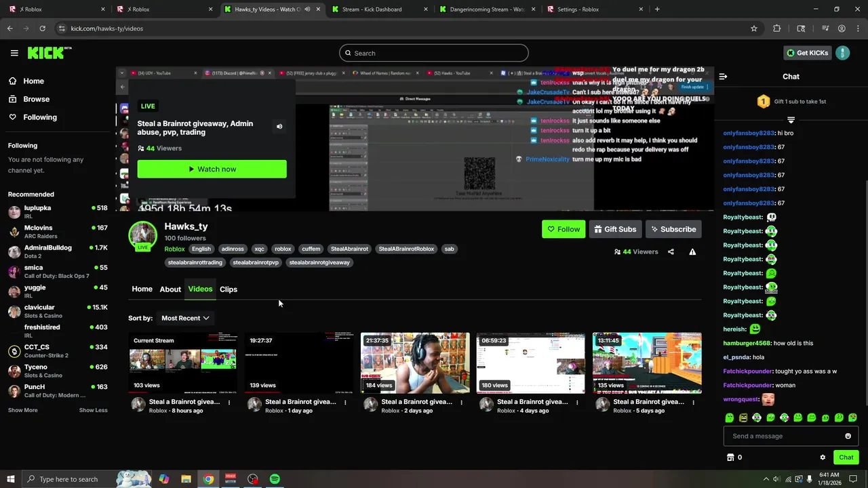This screenshot has height=488, width=868.
Task: Collapse the chat panel arrow icon
Action: [x=723, y=77]
